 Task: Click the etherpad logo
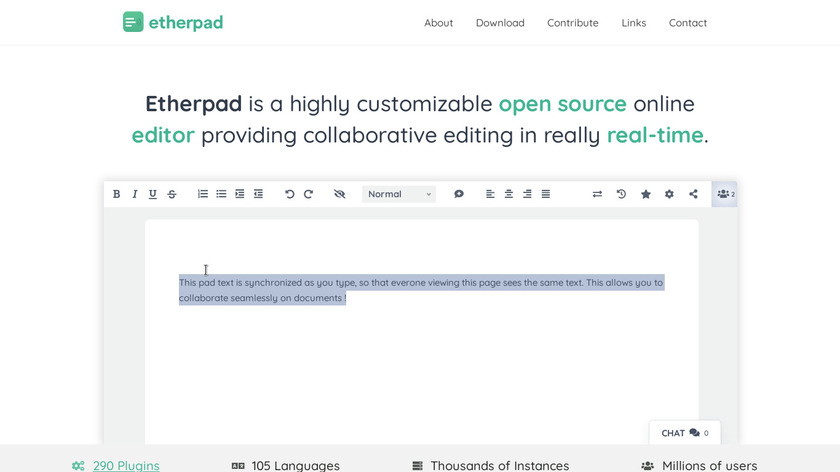(172, 22)
